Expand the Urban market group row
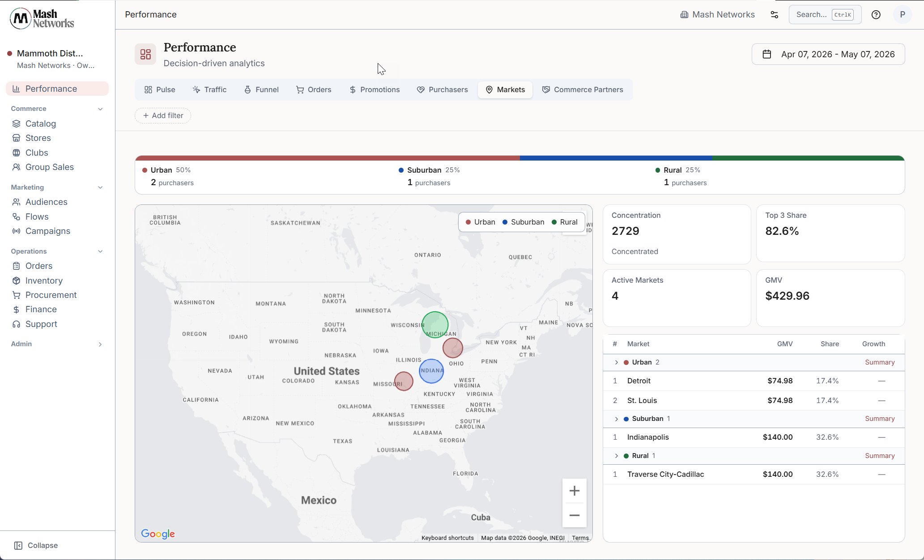 point(616,362)
